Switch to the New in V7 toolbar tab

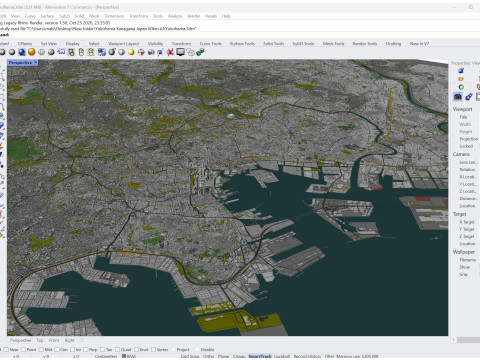pos(419,44)
